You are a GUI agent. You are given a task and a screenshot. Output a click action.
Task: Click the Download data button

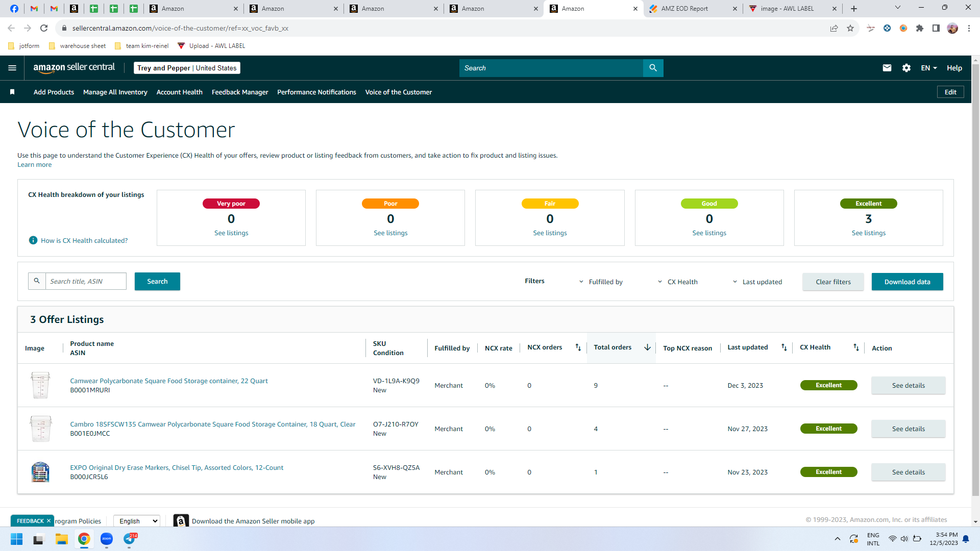pos(907,282)
